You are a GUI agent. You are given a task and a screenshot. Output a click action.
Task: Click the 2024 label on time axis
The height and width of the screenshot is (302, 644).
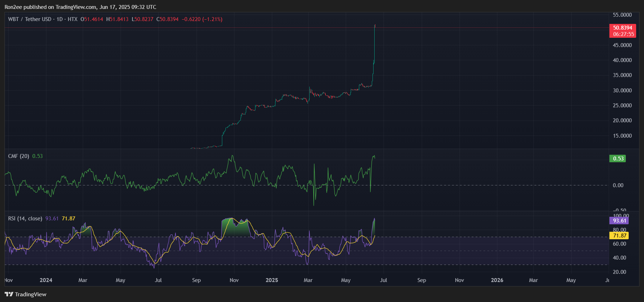tap(46, 280)
